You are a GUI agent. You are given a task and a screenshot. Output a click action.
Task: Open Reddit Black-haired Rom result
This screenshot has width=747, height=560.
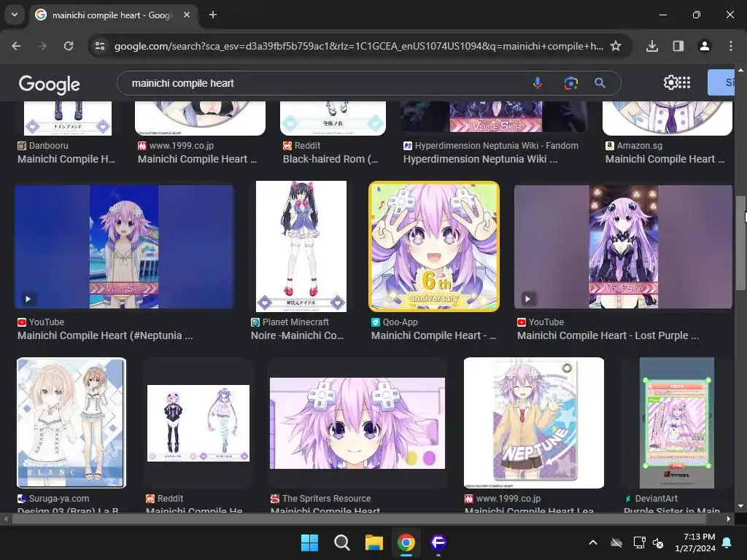[x=330, y=159]
